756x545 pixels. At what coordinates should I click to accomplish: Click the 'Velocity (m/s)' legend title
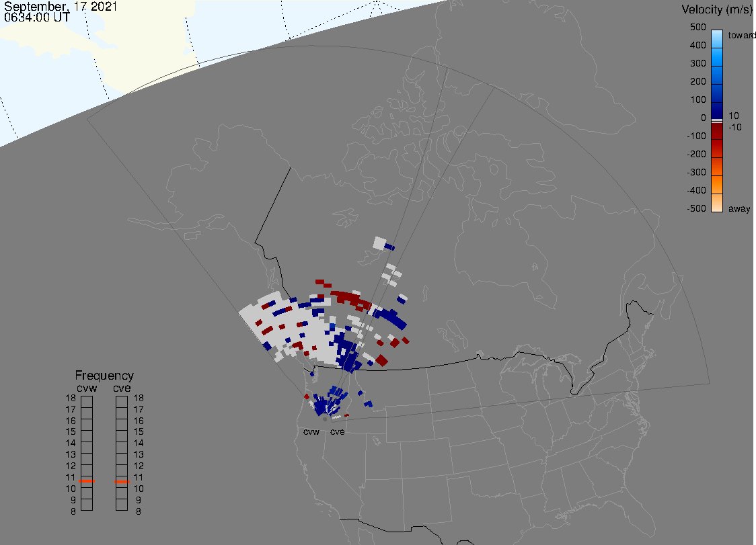pyautogui.click(x=716, y=9)
